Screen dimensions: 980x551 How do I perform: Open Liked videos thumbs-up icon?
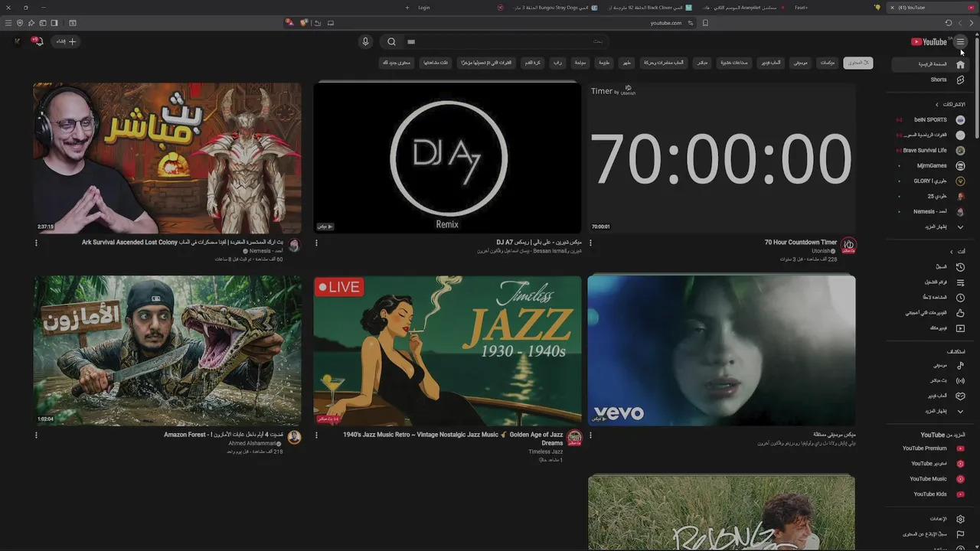pos(960,313)
